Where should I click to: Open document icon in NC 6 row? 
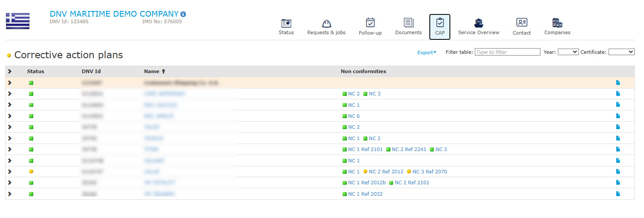618,116
